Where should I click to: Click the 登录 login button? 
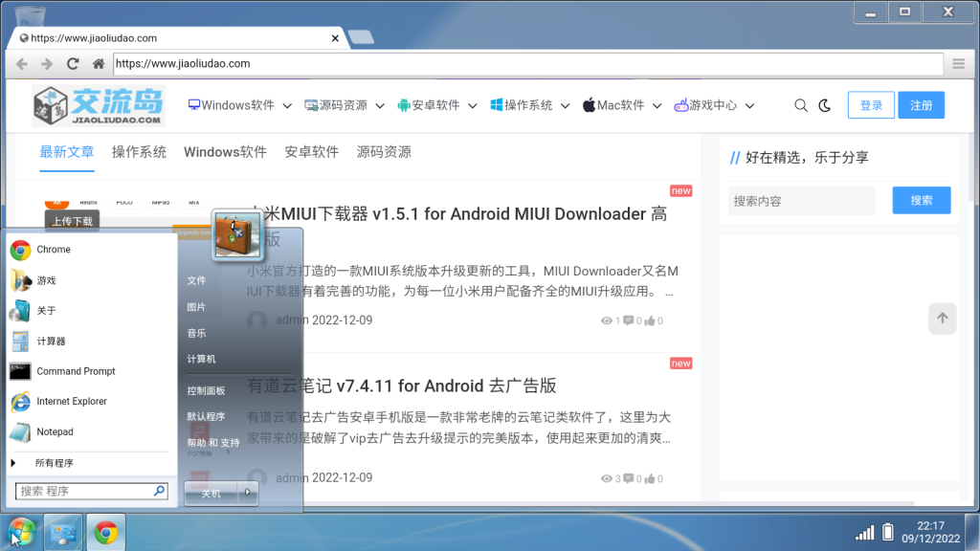point(871,105)
